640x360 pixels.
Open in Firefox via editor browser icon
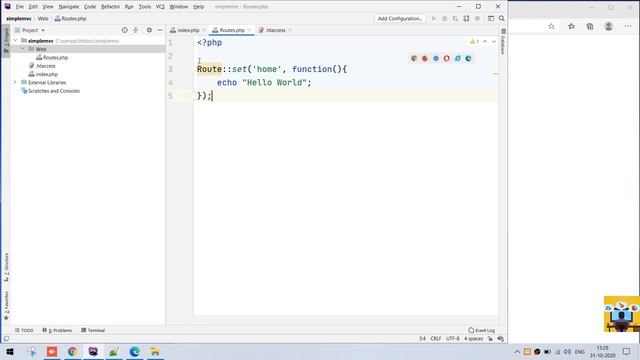click(x=425, y=58)
